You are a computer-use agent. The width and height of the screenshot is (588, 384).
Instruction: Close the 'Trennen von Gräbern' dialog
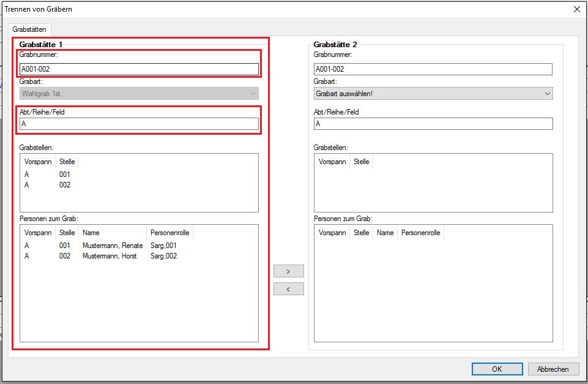pos(576,9)
